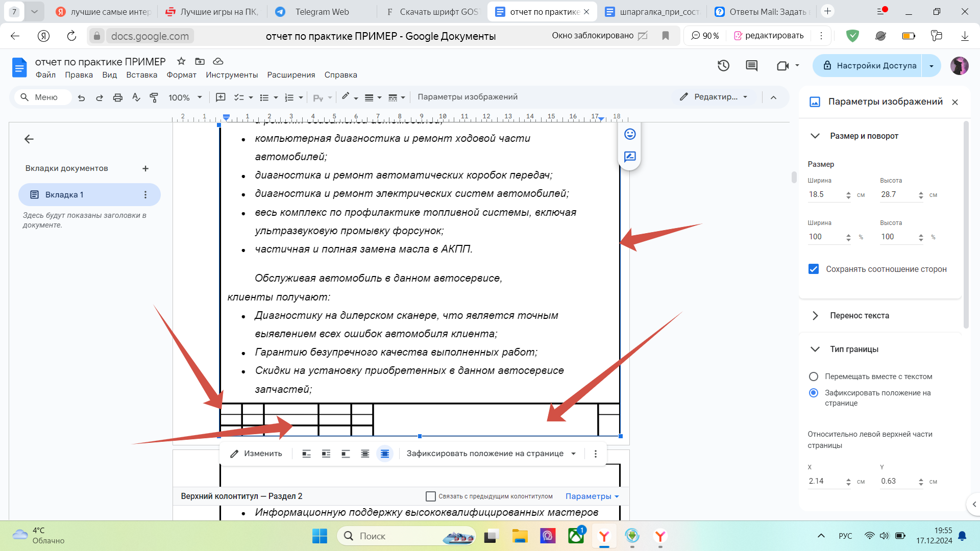Move document using folder icon

click(x=200, y=61)
